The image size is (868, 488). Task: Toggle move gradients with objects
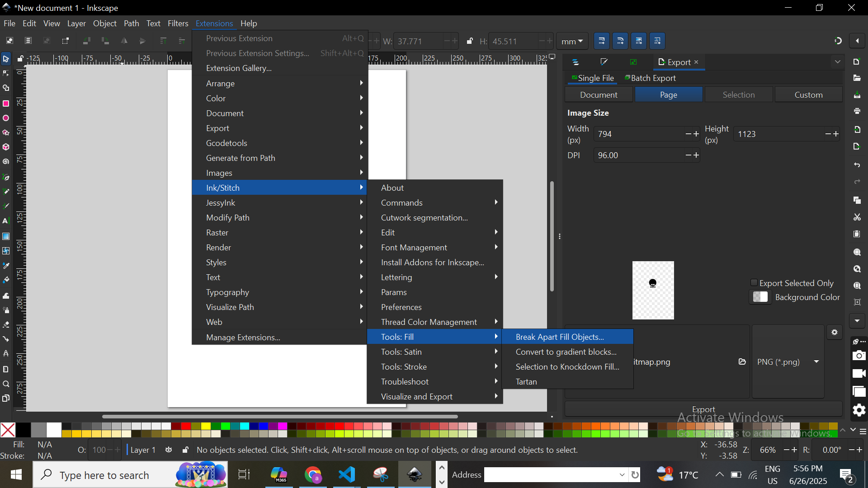point(639,41)
